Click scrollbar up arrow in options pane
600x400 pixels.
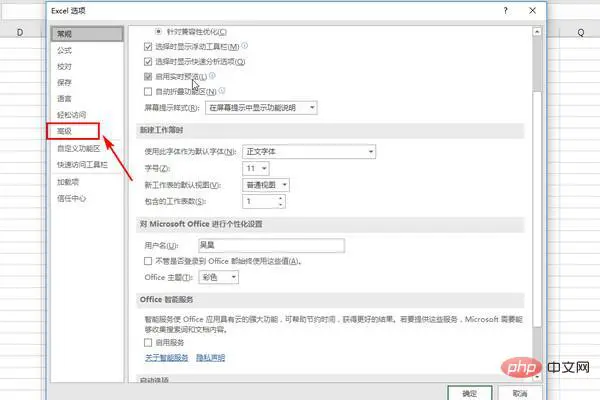537,32
